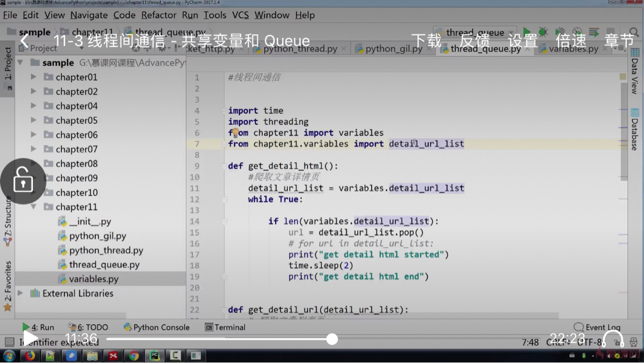Expand the chapter07 folder

point(33,149)
